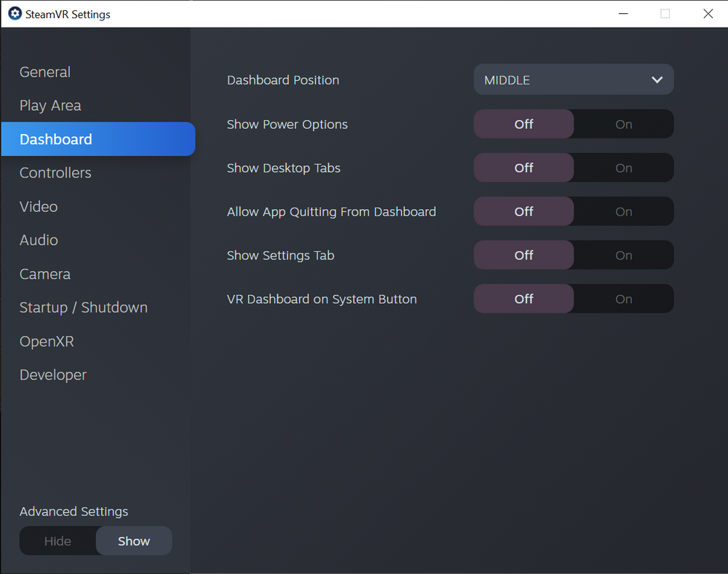Select the Developer settings section
The width and height of the screenshot is (728, 574).
pos(52,374)
